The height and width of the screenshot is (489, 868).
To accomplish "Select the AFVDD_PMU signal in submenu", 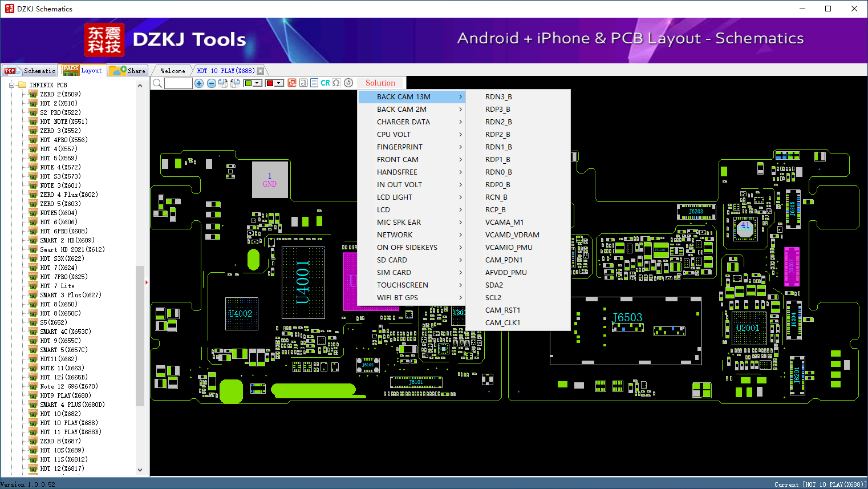I will pos(518,273).
